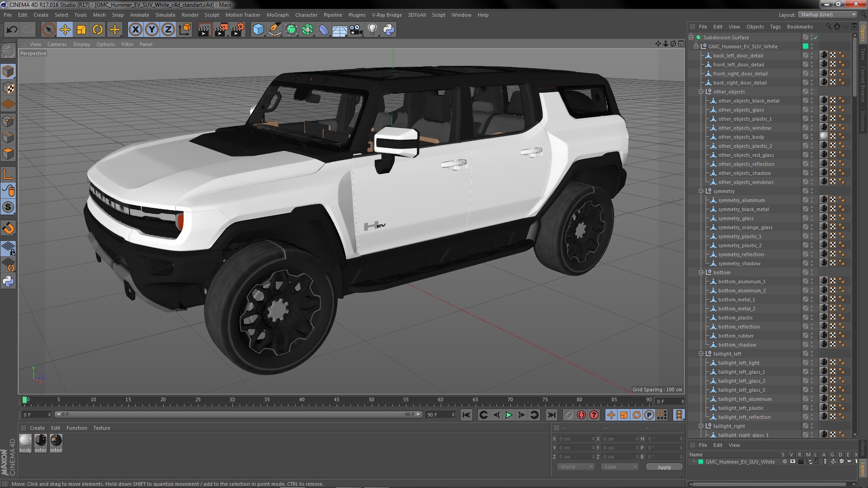
Task: Select the Scale tool
Action: tap(81, 30)
